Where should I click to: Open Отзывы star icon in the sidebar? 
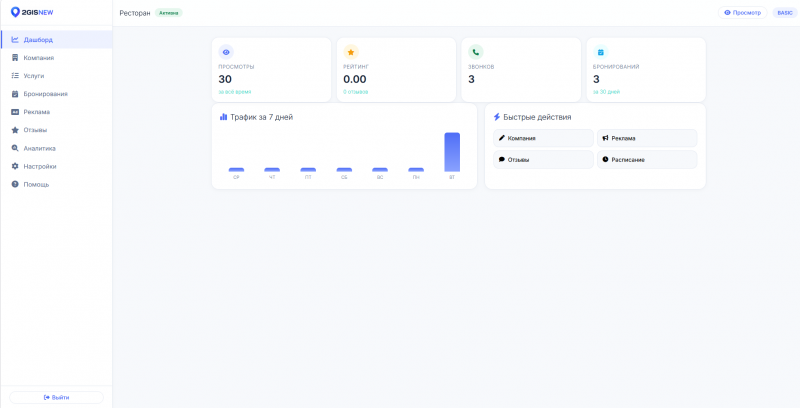[x=15, y=130]
